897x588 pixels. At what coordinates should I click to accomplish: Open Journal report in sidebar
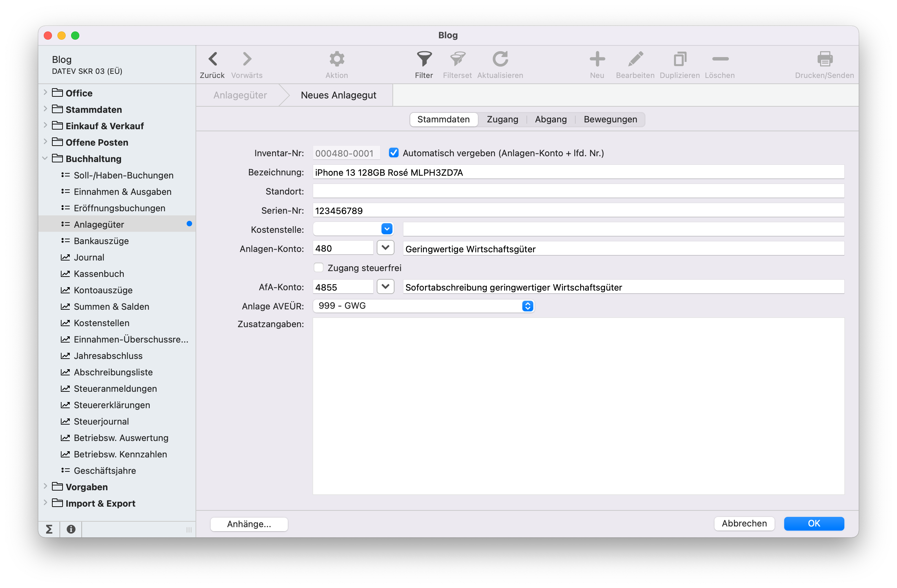pyautogui.click(x=89, y=257)
